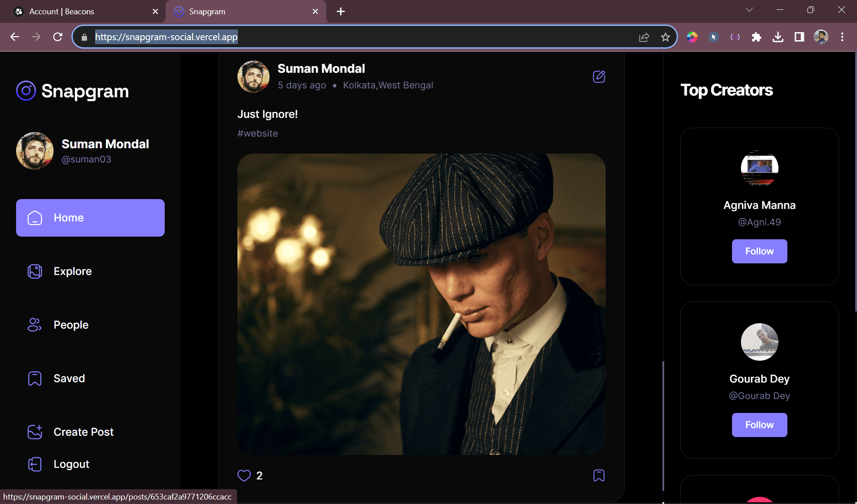This screenshot has width=857, height=504.
Task: Click the Create Post icon in sidebar
Action: pos(35,432)
